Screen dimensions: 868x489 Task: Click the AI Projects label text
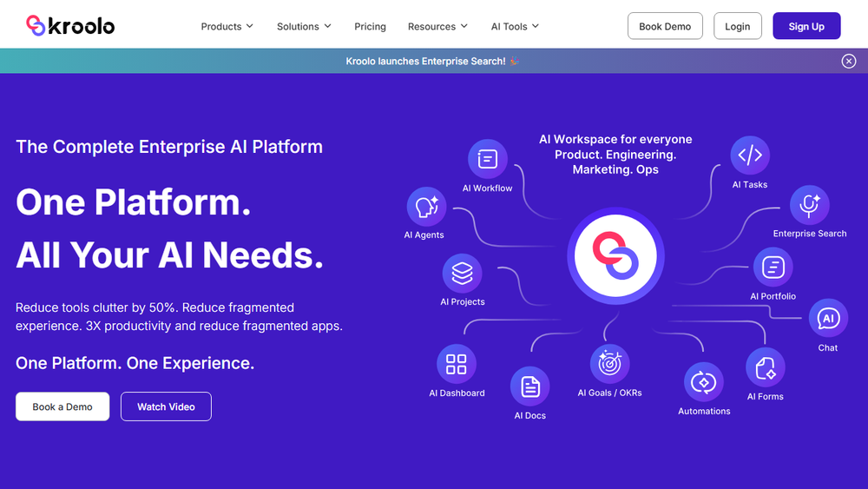(463, 301)
